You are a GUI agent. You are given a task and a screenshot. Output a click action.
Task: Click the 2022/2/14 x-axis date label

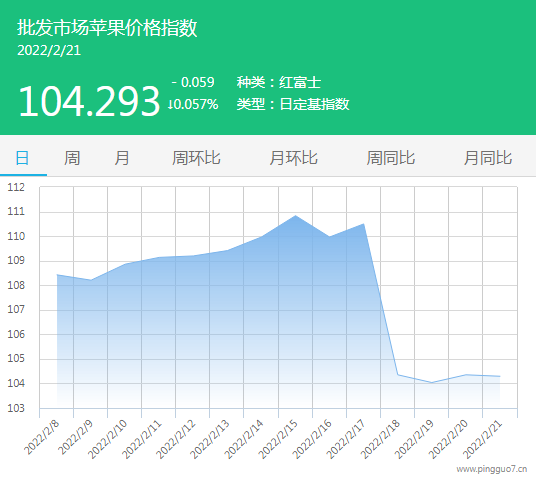coord(244,439)
